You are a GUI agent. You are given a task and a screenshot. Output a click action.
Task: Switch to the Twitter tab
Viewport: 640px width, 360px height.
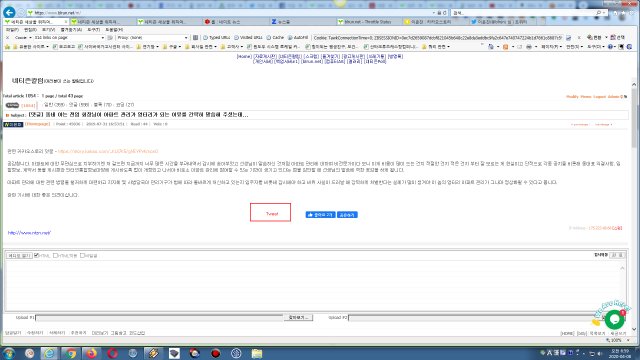[x=503, y=22]
